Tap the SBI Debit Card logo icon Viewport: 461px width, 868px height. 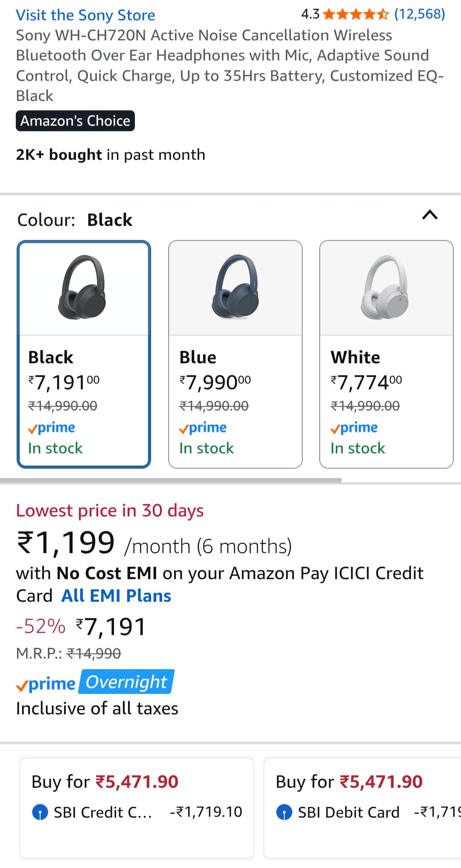pyautogui.click(x=284, y=812)
